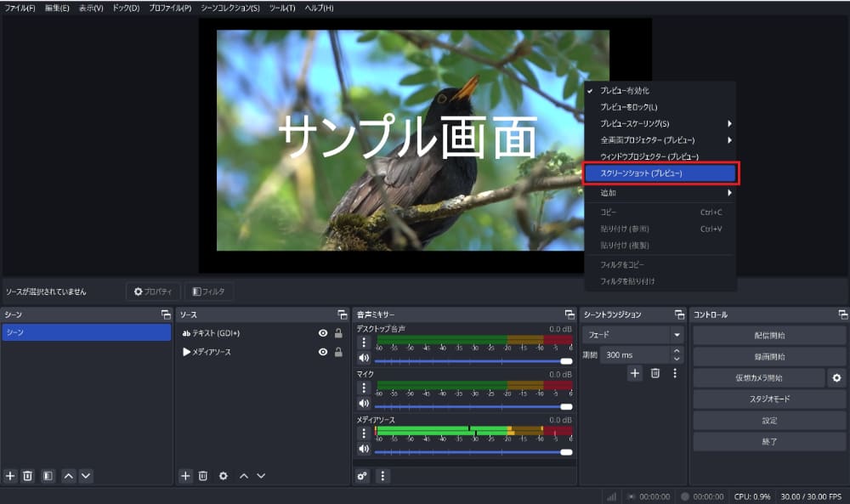Adjust メディアソース volume slider
This screenshot has width=850, height=504.
[473, 452]
